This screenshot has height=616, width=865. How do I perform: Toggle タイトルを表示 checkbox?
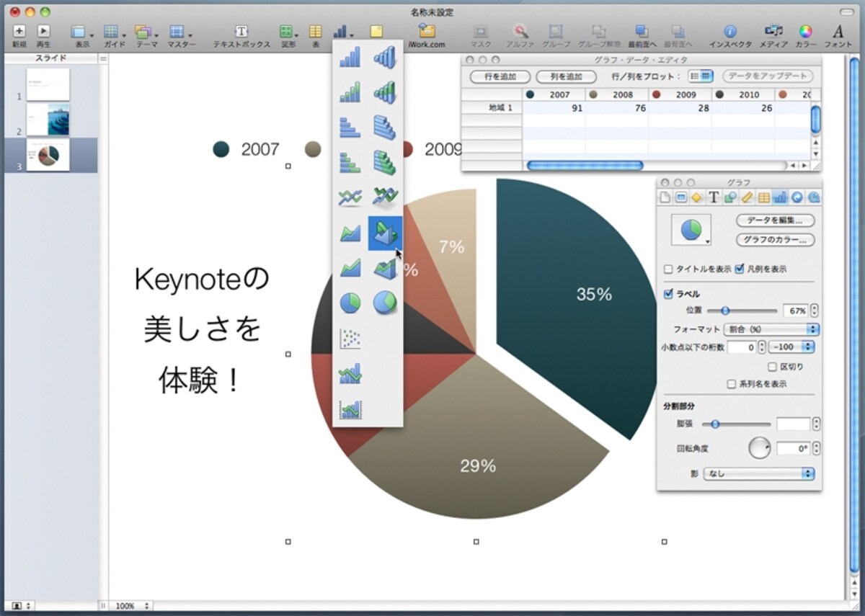click(x=668, y=269)
